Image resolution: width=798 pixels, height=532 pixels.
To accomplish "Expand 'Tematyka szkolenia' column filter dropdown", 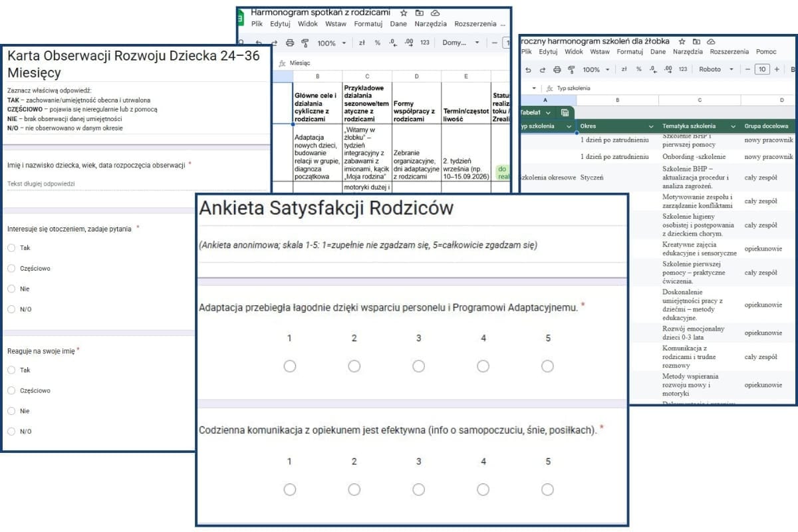I will click(x=733, y=126).
